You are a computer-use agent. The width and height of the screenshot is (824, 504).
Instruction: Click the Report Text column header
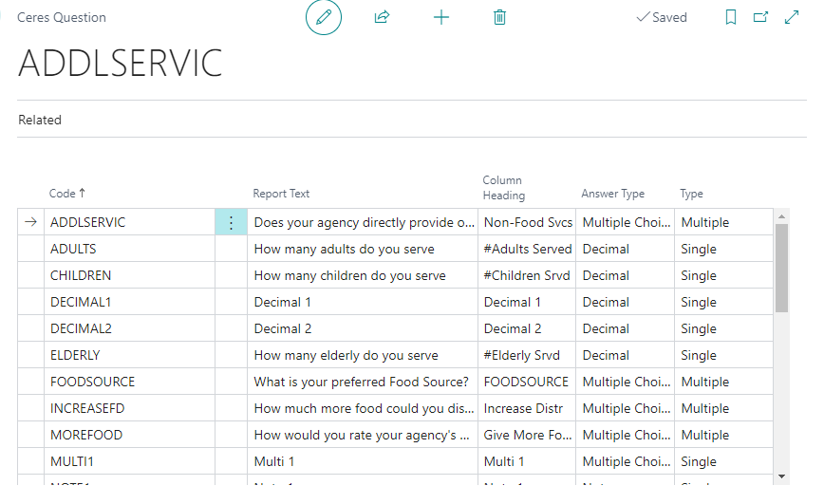pyautogui.click(x=281, y=194)
